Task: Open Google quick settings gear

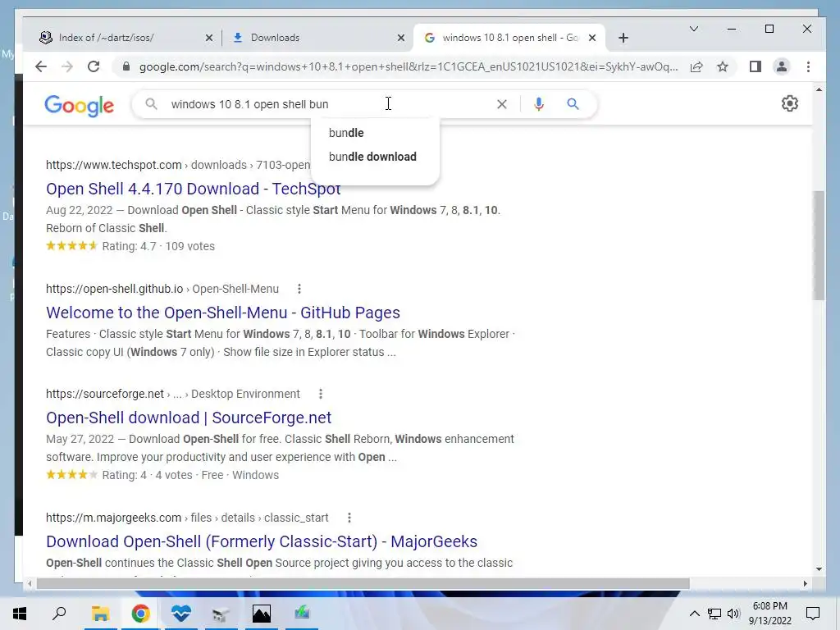Action: click(x=790, y=103)
